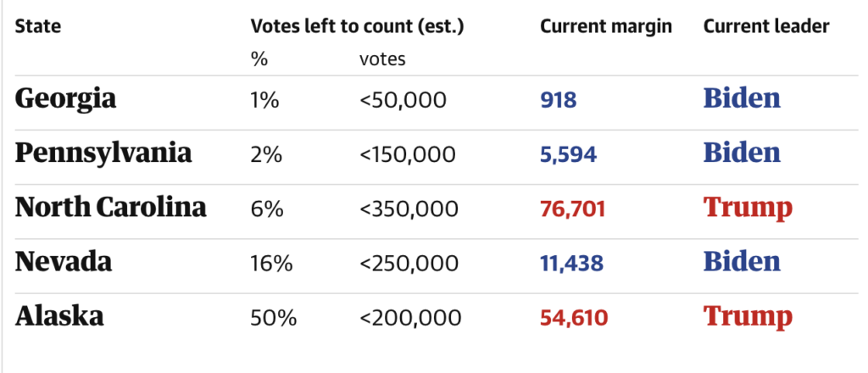This screenshot has width=868, height=373.
Task: Click the Votes left to count header
Action: click(x=358, y=25)
